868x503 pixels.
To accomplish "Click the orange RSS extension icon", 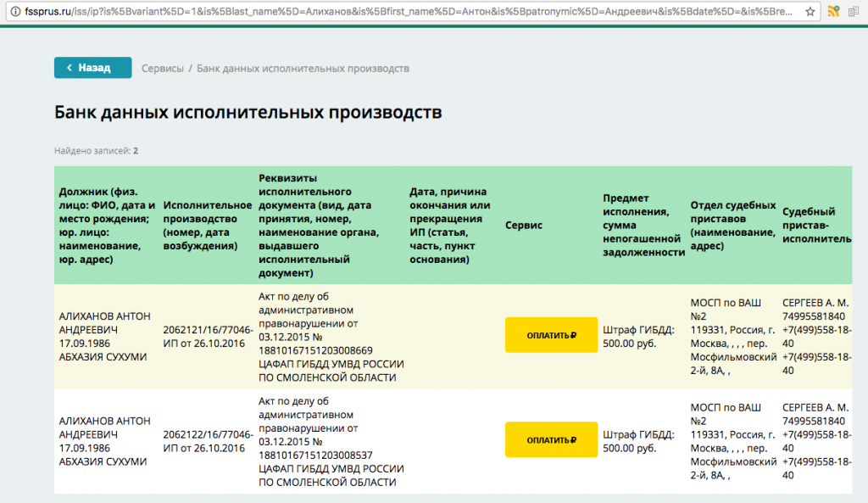I will (x=833, y=12).
